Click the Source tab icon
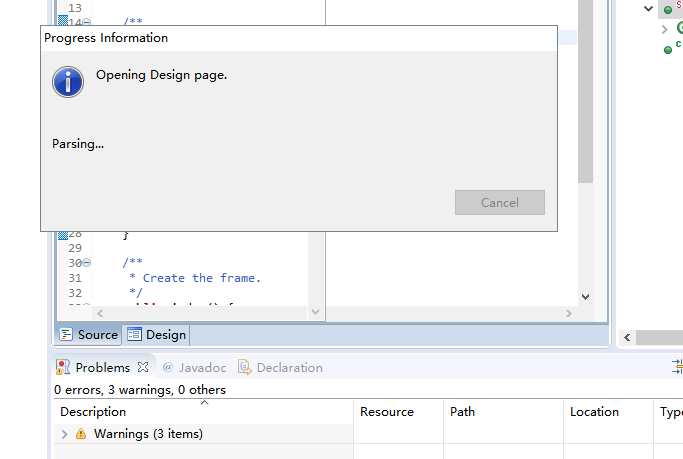Image resolution: width=683 pixels, height=459 pixels. tap(66, 334)
